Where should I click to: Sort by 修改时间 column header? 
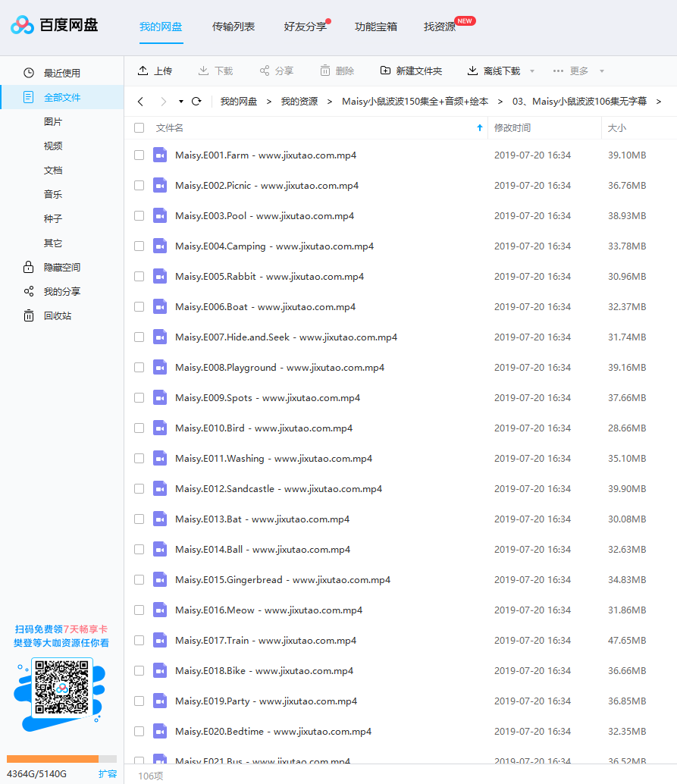pyautogui.click(x=512, y=128)
